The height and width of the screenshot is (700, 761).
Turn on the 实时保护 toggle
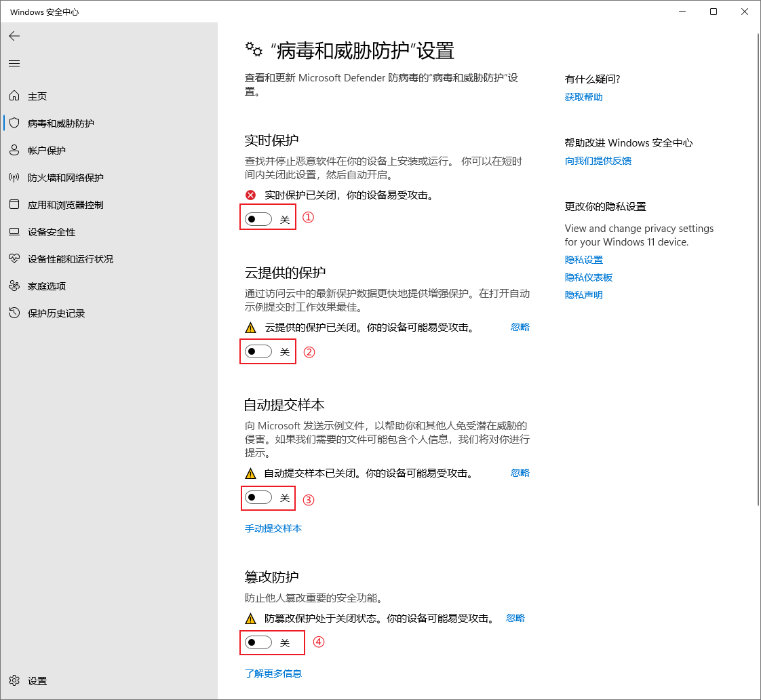pyautogui.click(x=258, y=219)
